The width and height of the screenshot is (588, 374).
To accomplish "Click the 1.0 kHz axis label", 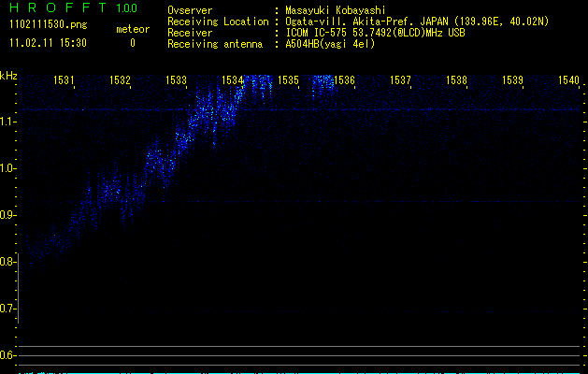I will tap(7, 168).
